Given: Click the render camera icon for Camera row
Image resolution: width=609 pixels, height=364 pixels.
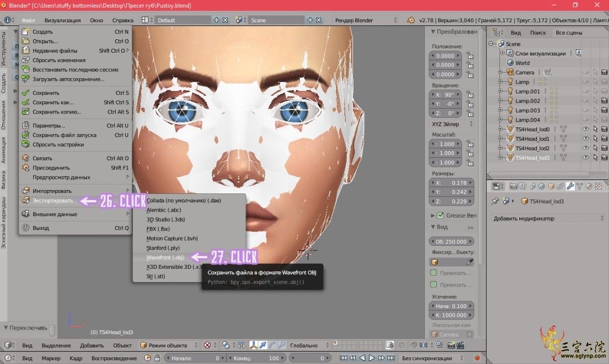Looking at the screenshot, I should click(x=605, y=72).
